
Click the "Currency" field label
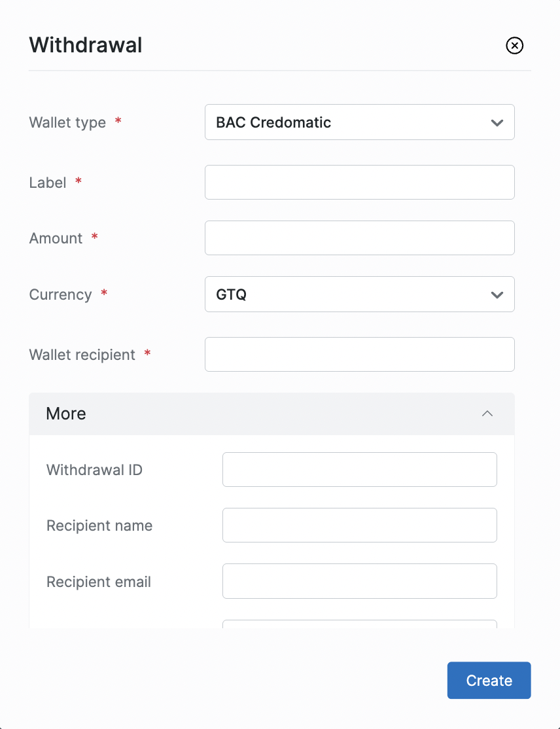tap(60, 294)
